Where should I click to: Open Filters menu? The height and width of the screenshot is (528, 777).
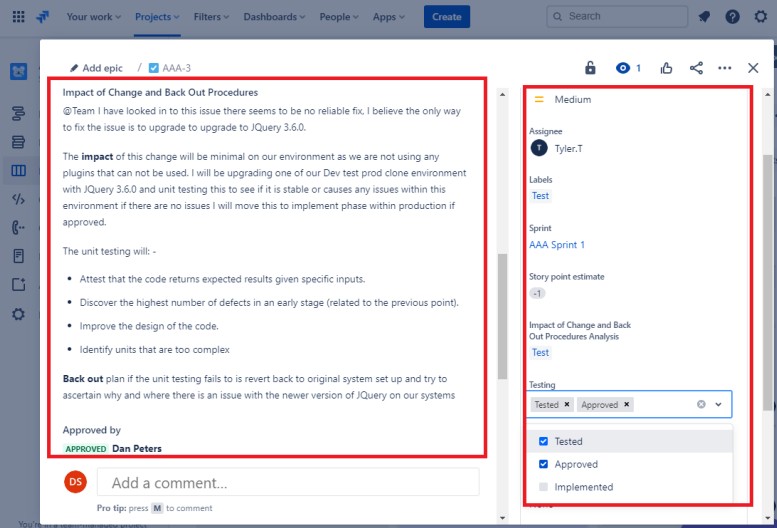(211, 16)
